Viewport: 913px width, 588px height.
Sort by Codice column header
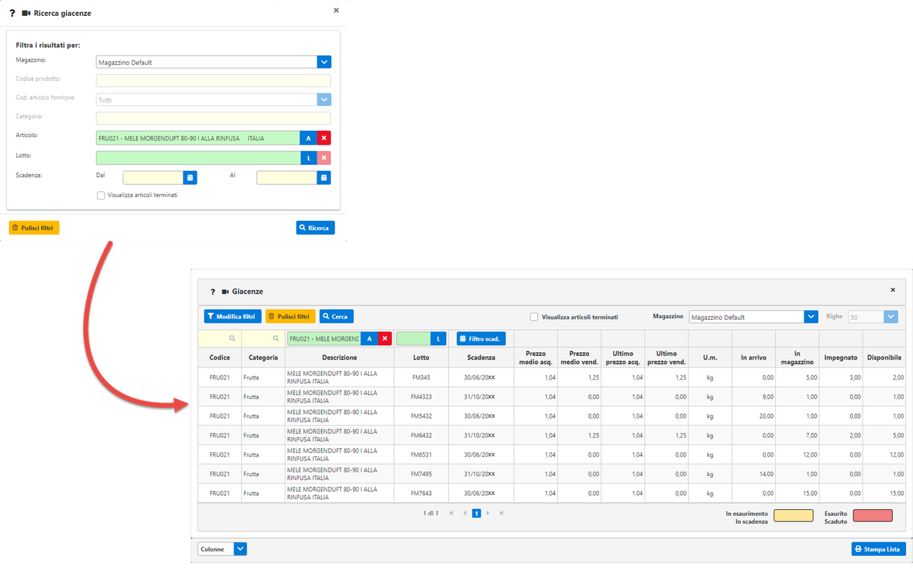click(220, 357)
